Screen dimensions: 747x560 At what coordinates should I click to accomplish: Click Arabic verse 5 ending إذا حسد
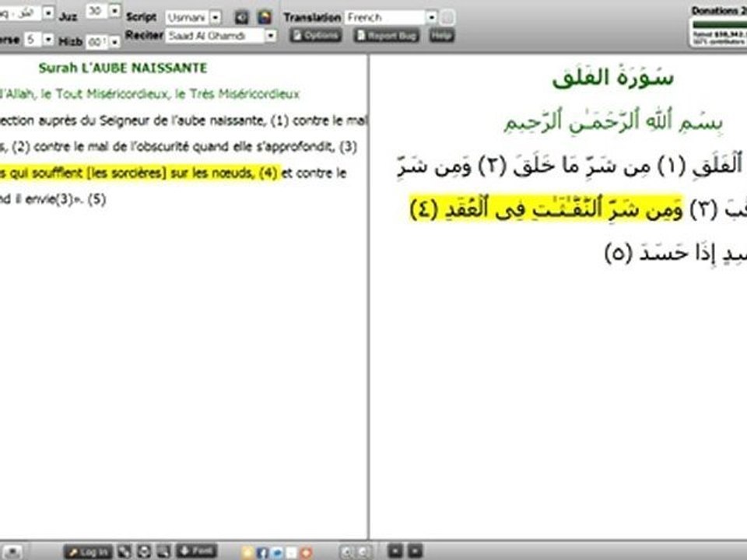point(675,252)
